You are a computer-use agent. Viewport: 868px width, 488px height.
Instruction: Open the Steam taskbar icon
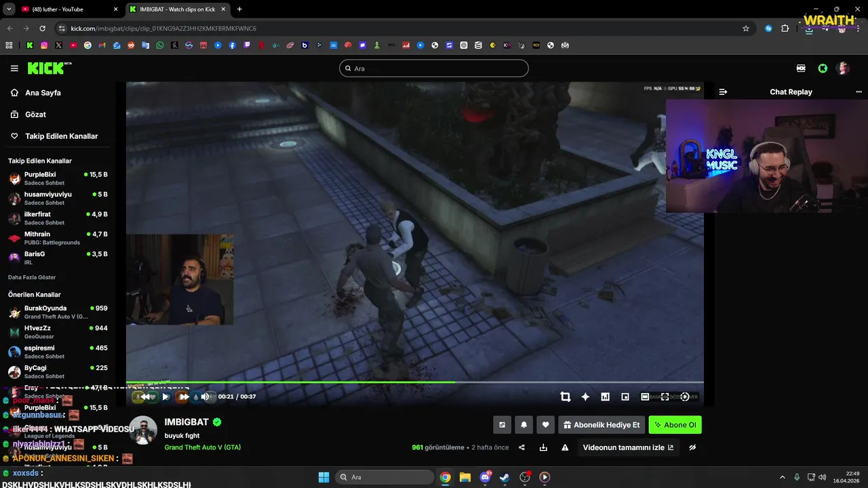click(x=505, y=477)
